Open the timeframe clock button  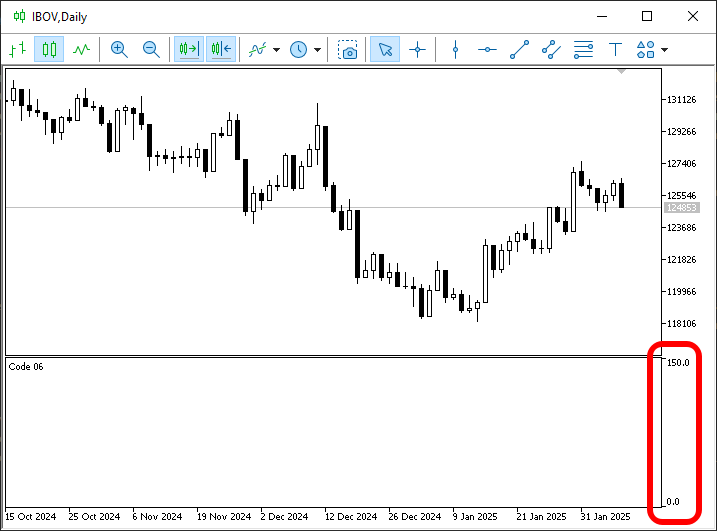[299, 49]
